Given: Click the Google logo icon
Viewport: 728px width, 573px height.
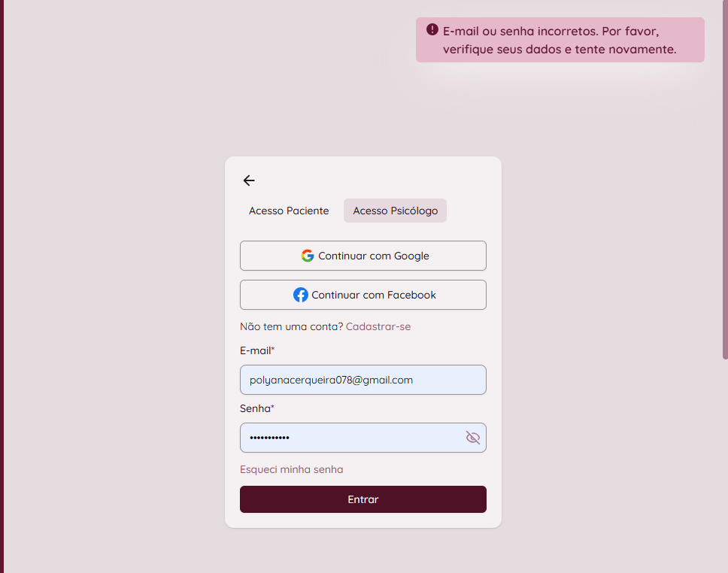Looking at the screenshot, I should (x=308, y=256).
